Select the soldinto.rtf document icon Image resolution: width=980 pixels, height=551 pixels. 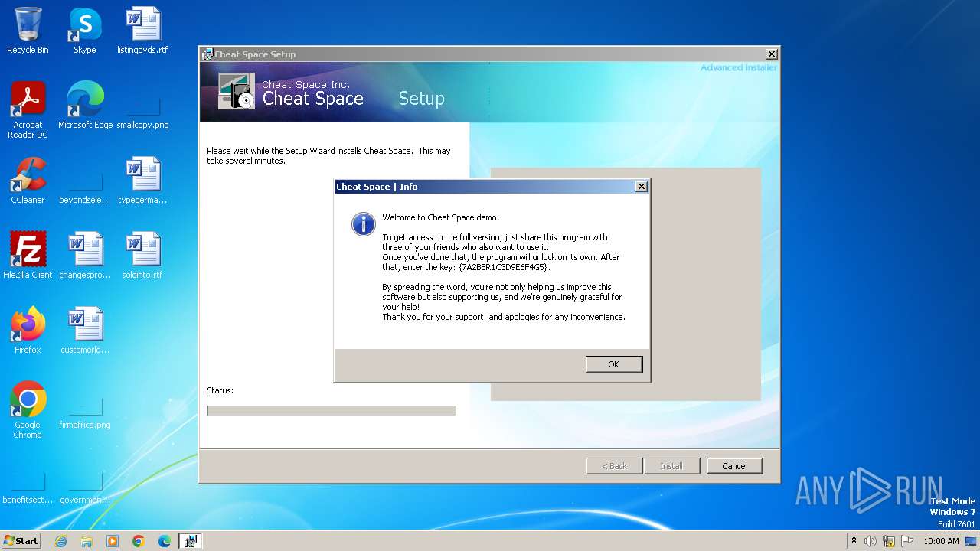(x=142, y=256)
